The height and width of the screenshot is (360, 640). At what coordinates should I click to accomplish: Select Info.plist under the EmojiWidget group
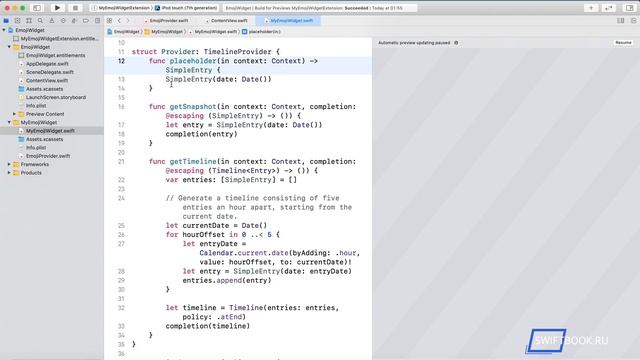click(32, 105)
